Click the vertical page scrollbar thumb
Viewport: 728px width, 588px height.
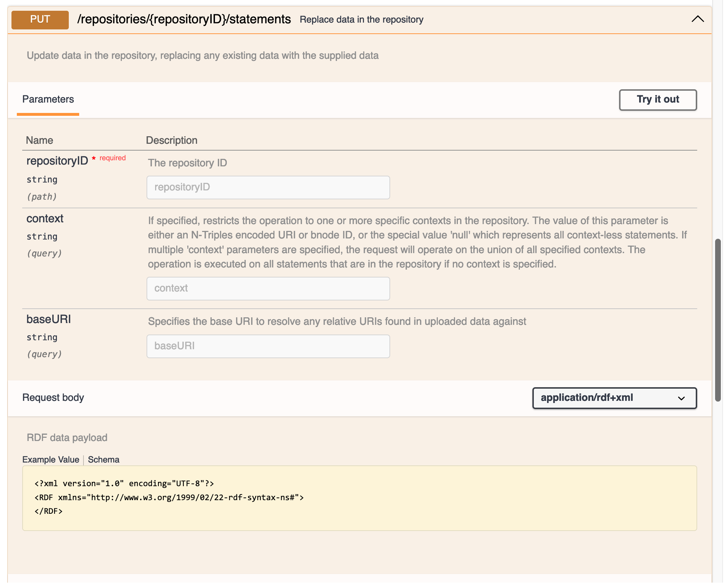point(718,320)
